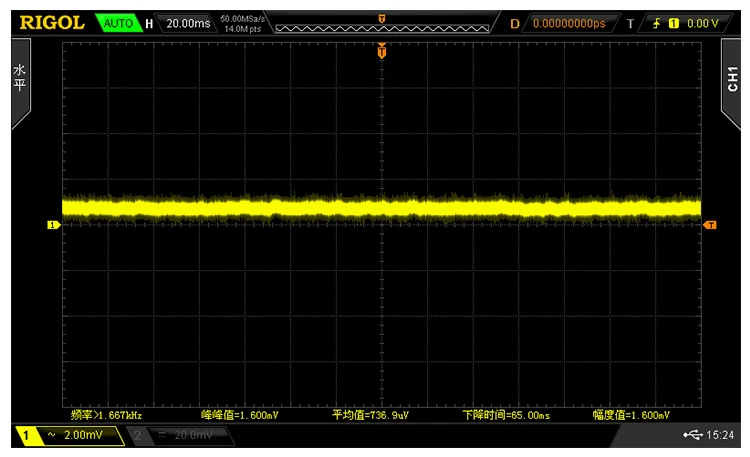Click the trigger source channel 1 badge

click(x=673, y=23)
